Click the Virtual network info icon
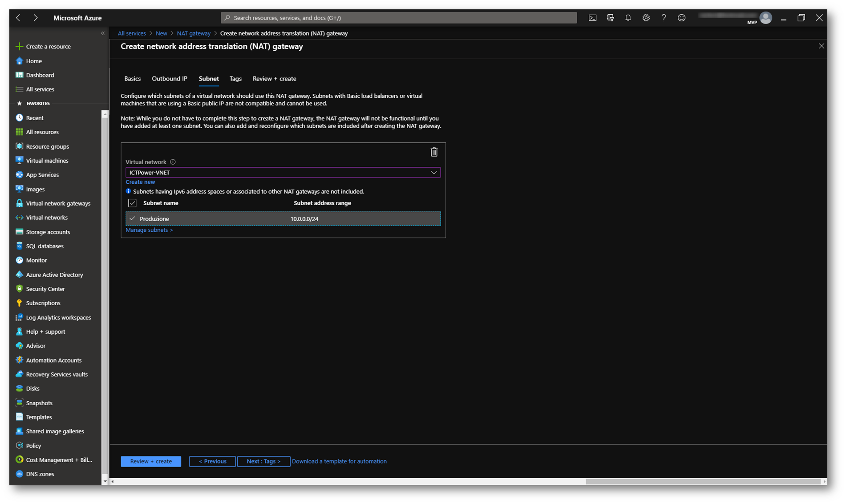 pos(173,162)
